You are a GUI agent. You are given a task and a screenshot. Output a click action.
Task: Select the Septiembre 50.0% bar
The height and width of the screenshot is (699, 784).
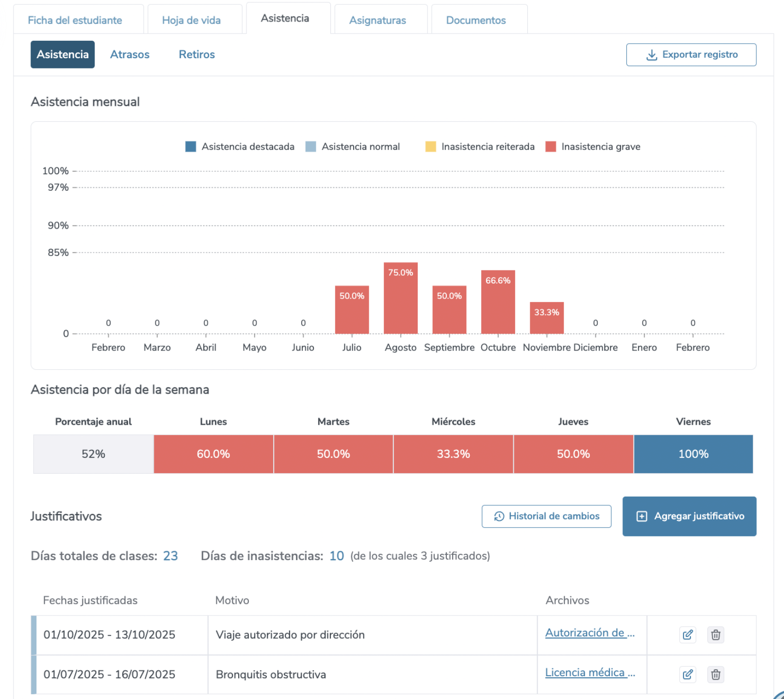(449, 310)
